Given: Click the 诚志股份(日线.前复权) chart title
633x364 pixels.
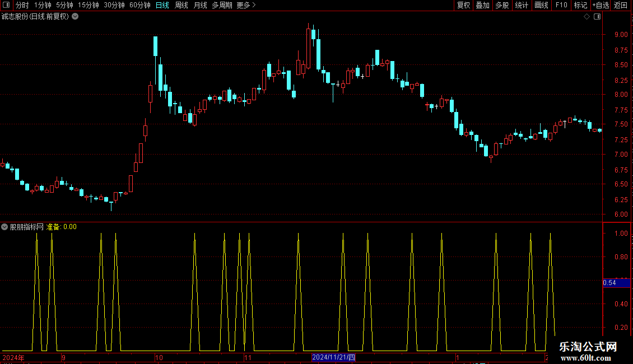Looking at the screenshot, I should 35,17.
